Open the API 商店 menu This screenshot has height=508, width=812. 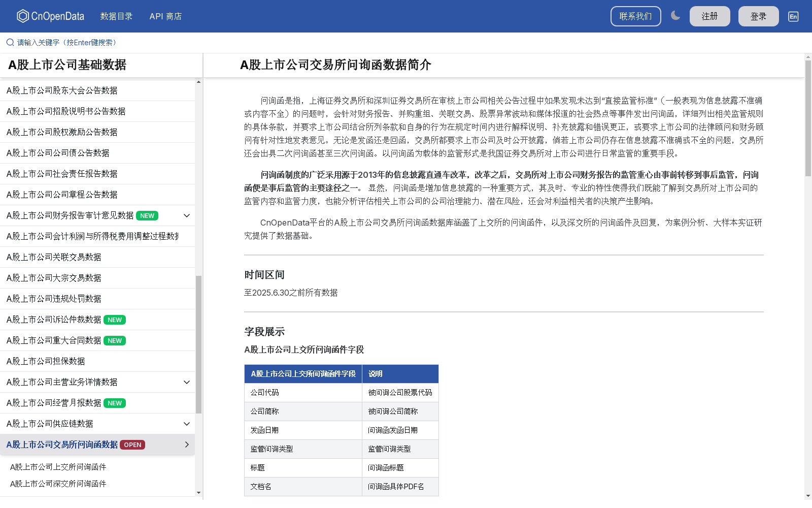coord(165,16)
